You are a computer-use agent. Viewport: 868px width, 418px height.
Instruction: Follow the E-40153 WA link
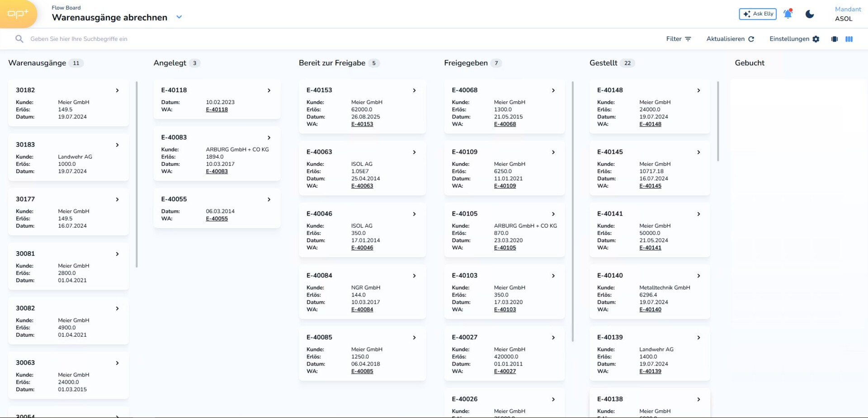tap(362, 124)
